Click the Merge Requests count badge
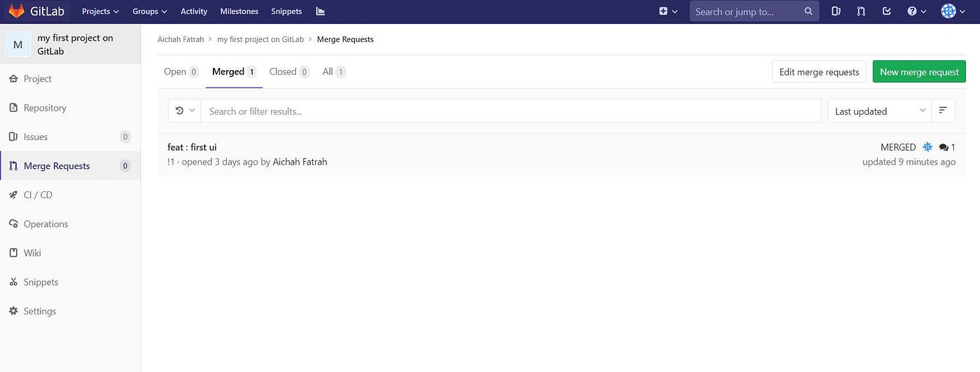The image size is (980, 372). point(125,166)
